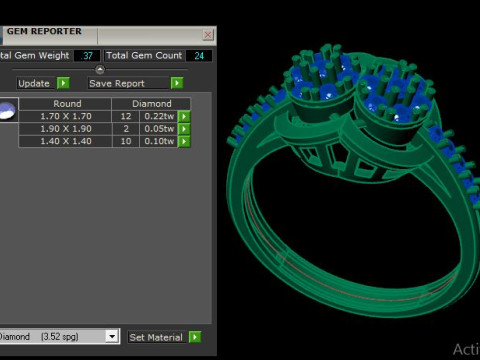Select the 1.70 X 1.70 size cell

point(65,116)
